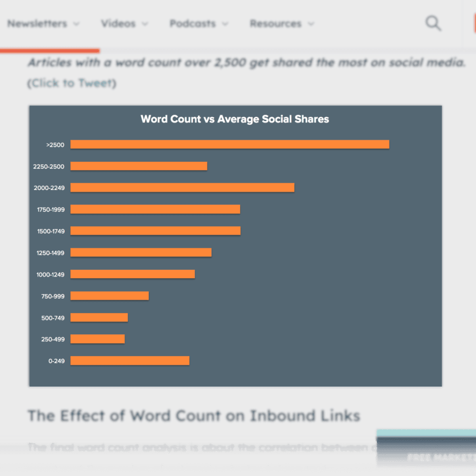Expand the Podcasts chevron
The height and width of the screenshot is (476, 476).
pyautogui.click(x=225, y=24)
